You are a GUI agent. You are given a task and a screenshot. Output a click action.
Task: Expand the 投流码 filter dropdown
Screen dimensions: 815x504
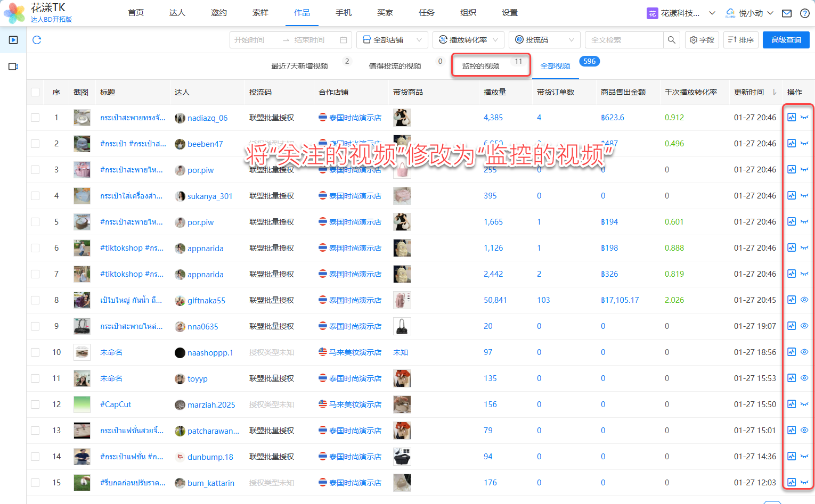pyautogui.click(x=544, y=40)
